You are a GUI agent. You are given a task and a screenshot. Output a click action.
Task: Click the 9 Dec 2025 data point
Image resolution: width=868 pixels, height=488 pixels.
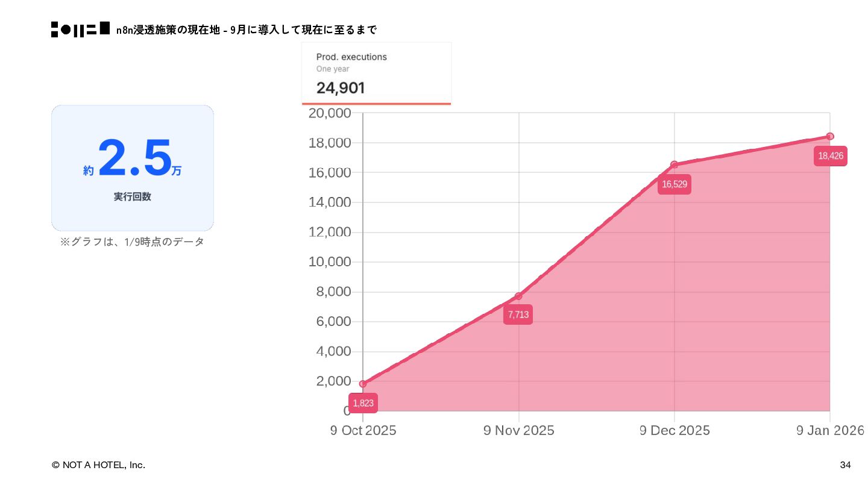coord(674,164)
